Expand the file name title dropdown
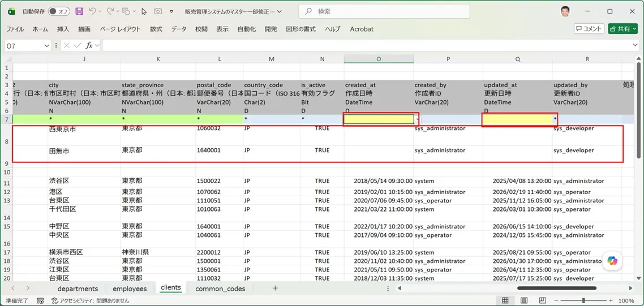Image resolution: width=644 pixels, height=306 pixels. (x=280, y=11)
